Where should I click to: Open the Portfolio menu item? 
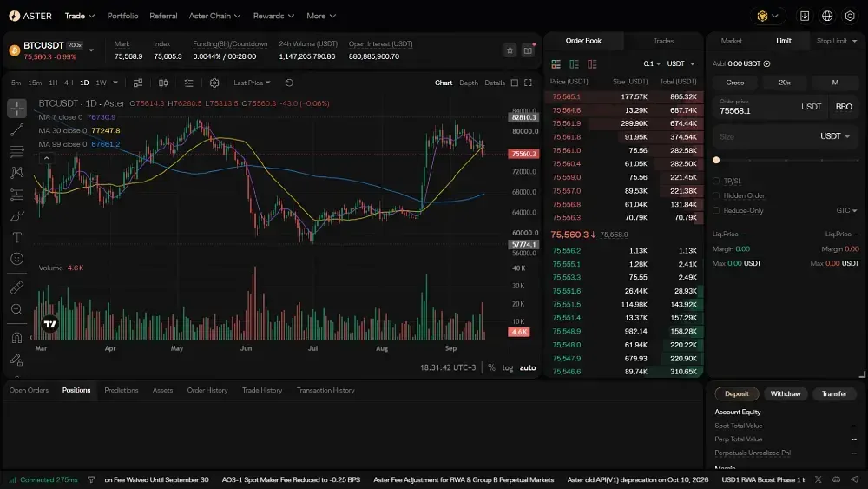click(122, 16)
